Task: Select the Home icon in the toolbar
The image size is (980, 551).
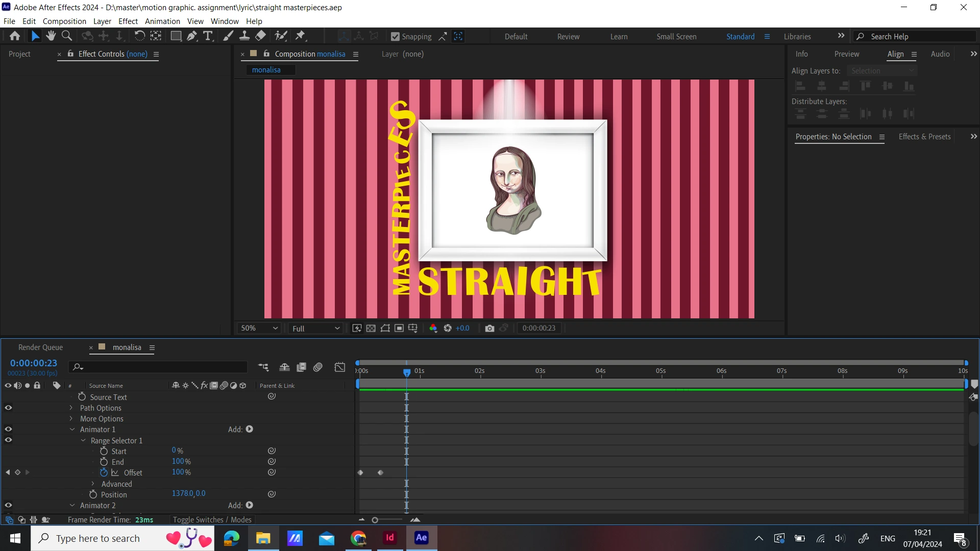Action: [x=15, y=36]
